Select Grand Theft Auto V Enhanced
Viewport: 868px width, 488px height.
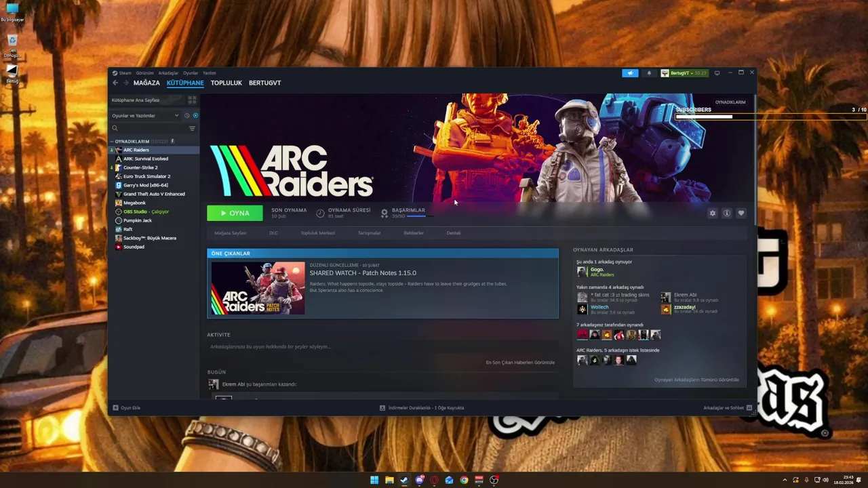click(154, 194)
